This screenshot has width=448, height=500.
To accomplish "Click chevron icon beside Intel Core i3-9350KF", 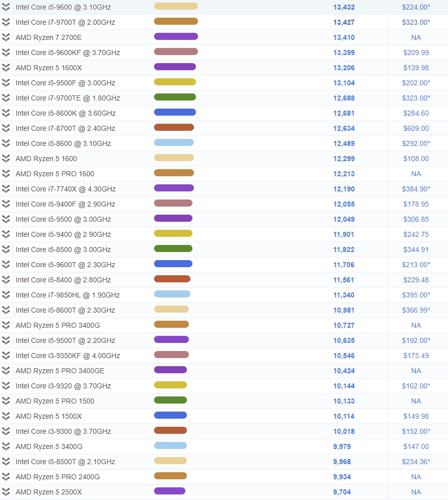I will point(6,355).
